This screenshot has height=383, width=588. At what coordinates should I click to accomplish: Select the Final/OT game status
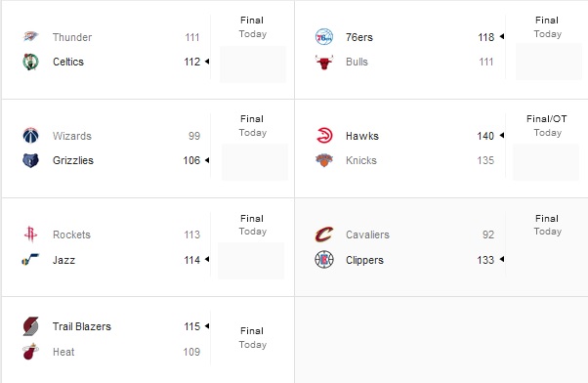(x=546, y=119)
